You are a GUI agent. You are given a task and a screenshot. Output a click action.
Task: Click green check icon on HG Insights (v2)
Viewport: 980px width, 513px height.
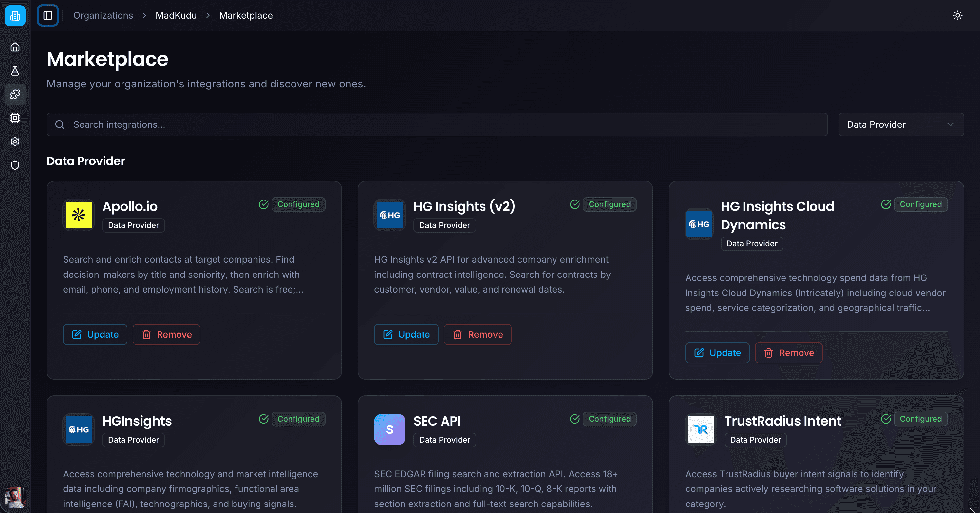point(575,204)
